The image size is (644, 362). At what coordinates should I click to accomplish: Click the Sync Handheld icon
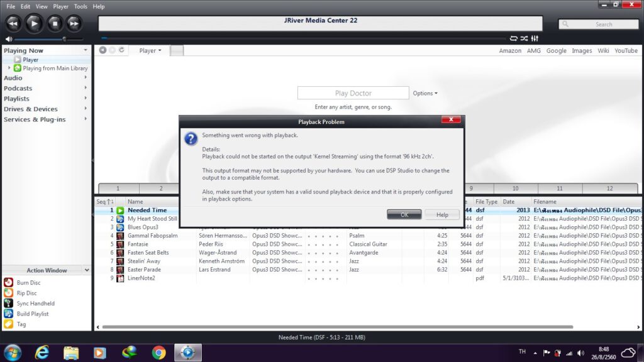point(8,304)
